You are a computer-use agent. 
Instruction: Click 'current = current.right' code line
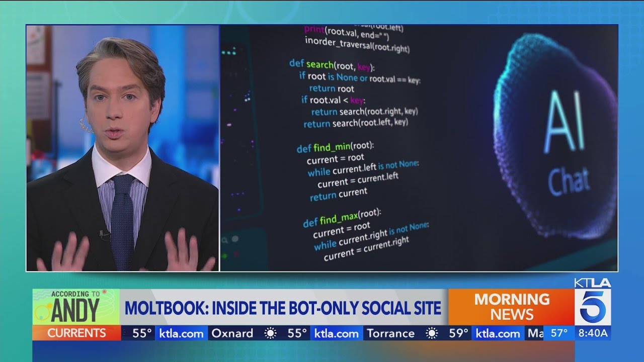[366, 249]
